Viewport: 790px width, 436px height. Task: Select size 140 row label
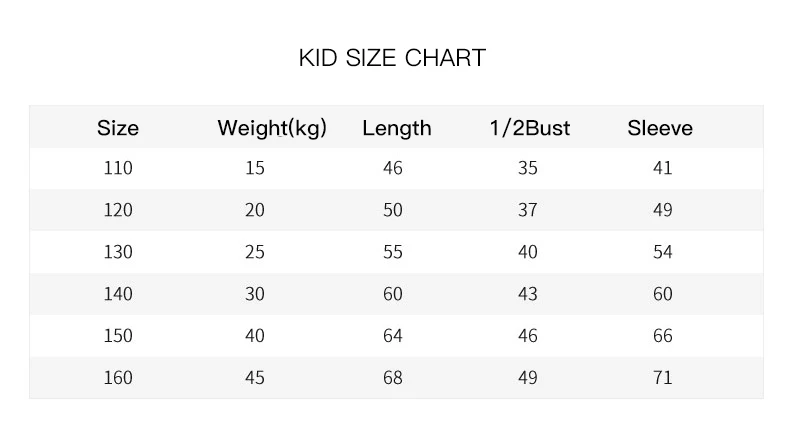click(118, 294)
